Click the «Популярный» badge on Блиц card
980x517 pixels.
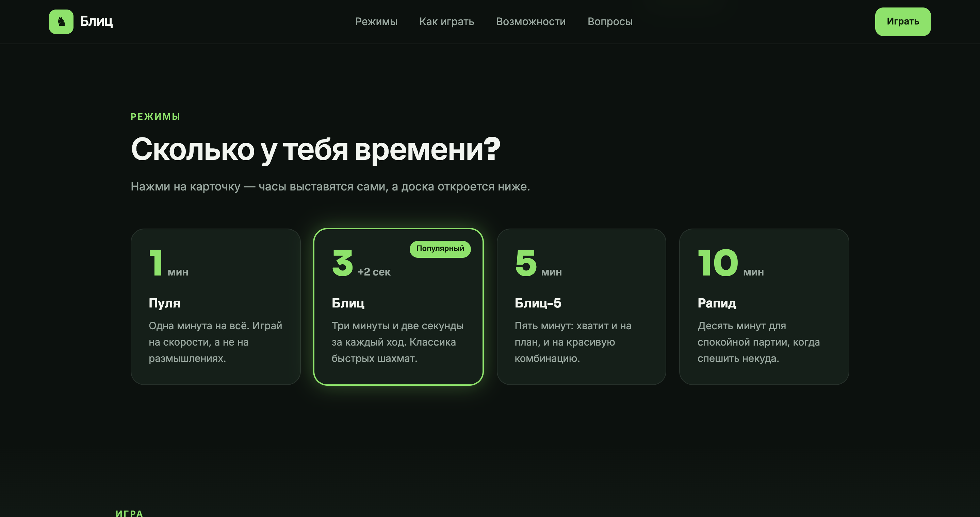coord(440,249)
